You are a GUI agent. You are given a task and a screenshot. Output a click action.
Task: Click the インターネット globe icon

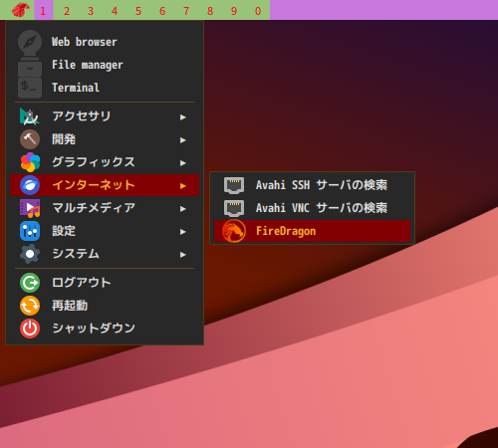click(x=30, y=185)
